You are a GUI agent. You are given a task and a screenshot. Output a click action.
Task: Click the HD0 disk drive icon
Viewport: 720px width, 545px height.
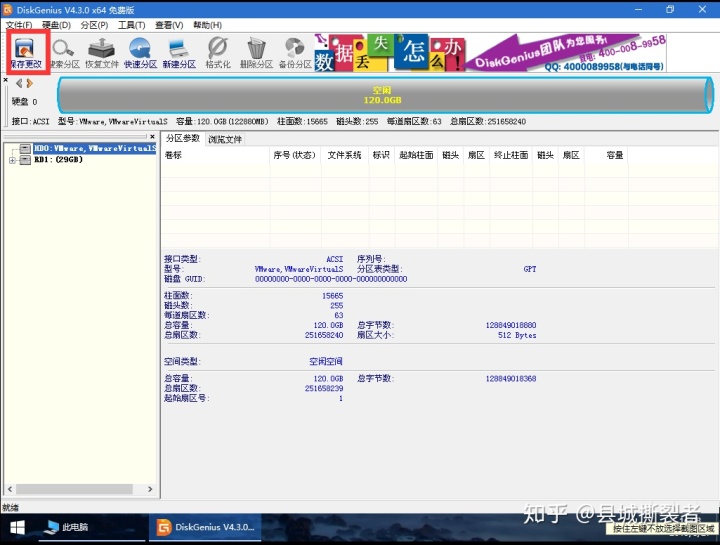click(x=26, y=148)
